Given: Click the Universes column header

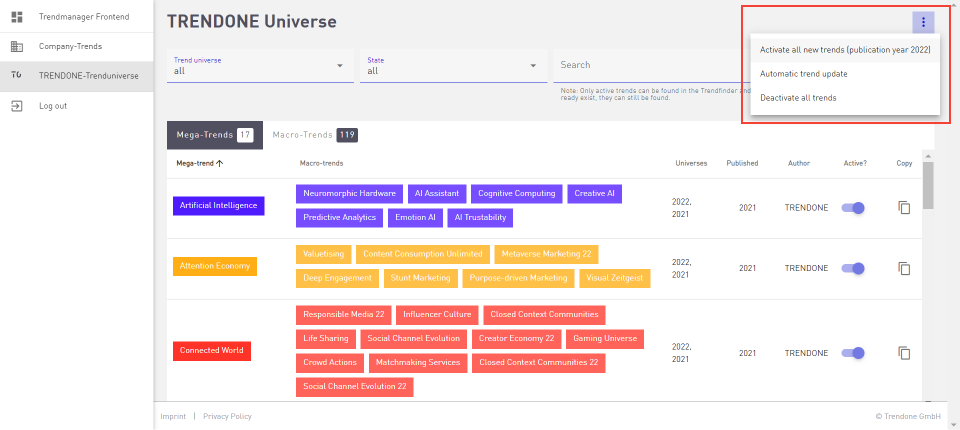Looking at the screenshot, I should [691, 164].
